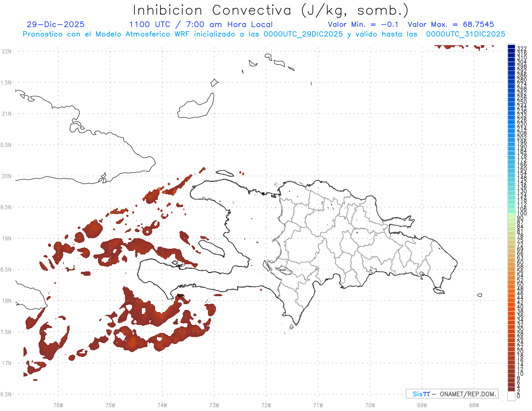Click the "74W" longitude label

(162, 405)
